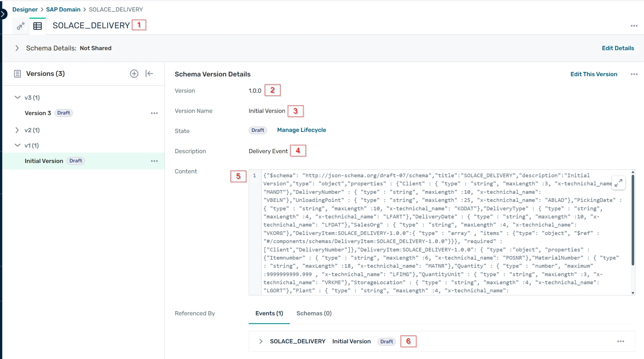Viewport: 644px width, 359px height.
Task: Select Initial Version in versions list
Action: (x=44, y=161)
